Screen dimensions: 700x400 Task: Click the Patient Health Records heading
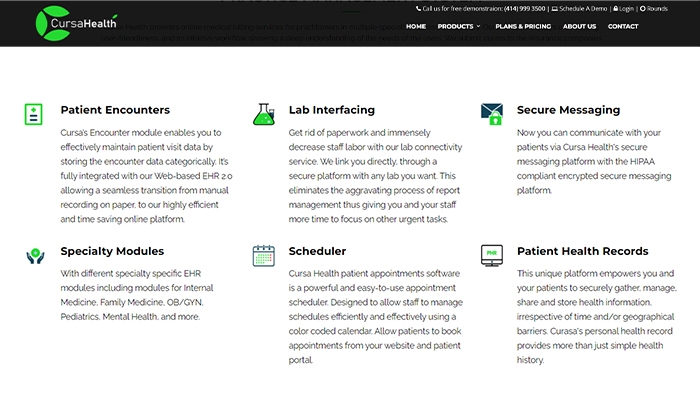coord(583,251)
